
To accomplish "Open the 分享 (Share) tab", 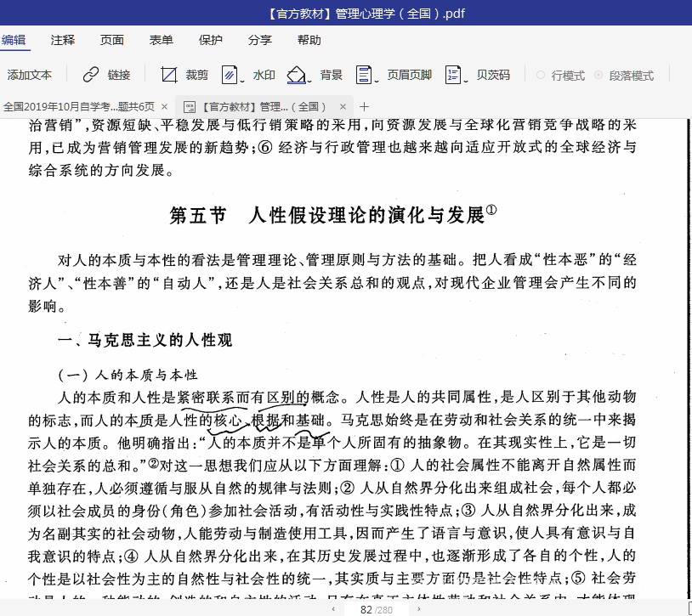I will point(260,40).
